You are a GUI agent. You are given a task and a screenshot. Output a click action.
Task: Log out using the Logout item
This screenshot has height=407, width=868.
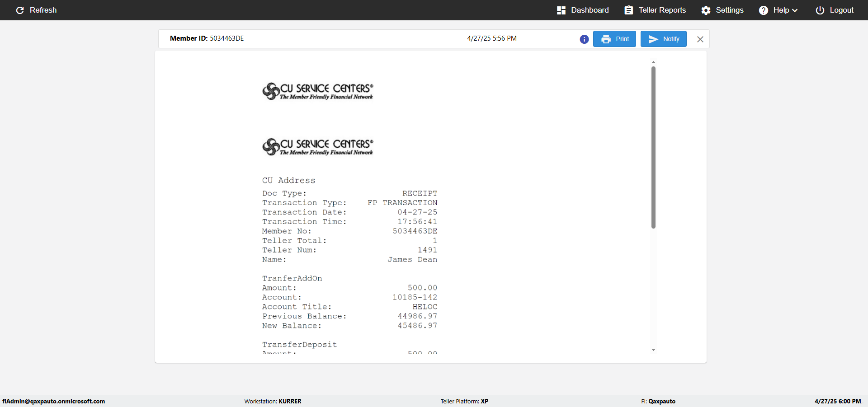(835, 10)
